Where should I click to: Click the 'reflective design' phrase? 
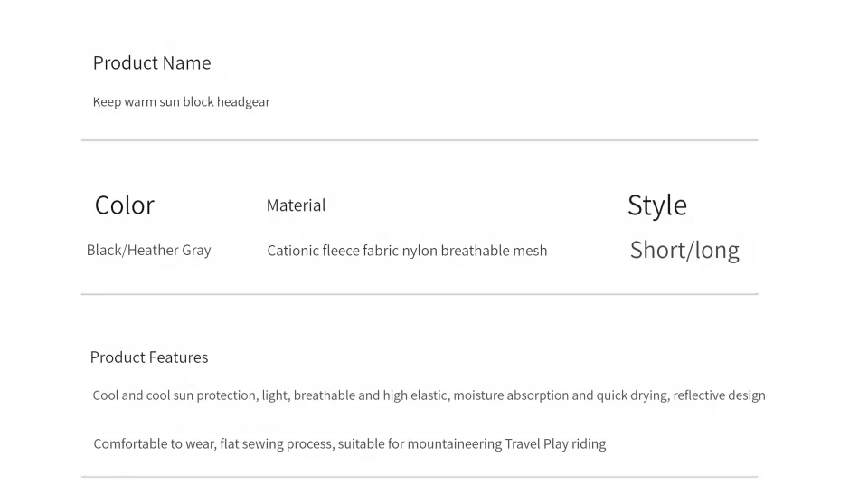click(719, 395)
